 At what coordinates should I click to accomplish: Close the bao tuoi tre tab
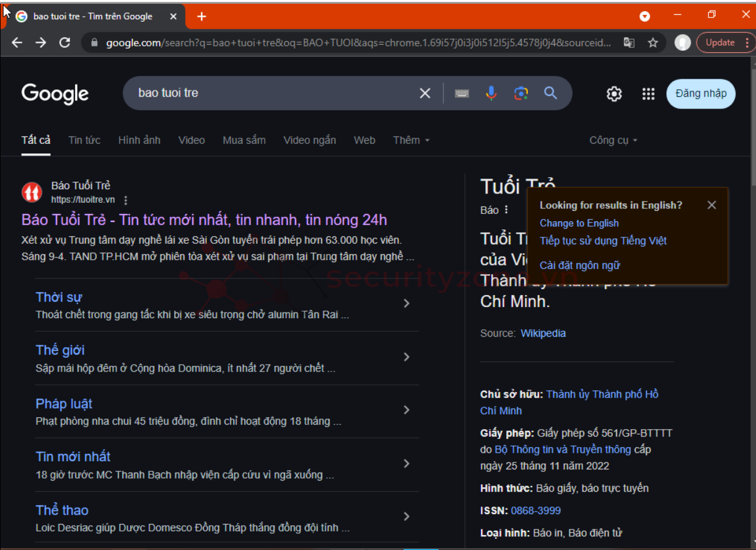(174, 17)
